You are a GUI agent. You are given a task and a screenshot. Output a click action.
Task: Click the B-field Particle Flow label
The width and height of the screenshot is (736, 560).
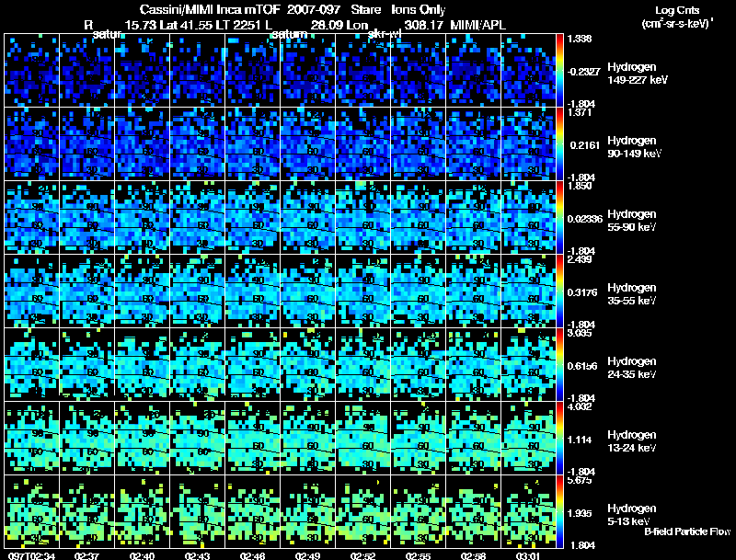pos(687,531)
